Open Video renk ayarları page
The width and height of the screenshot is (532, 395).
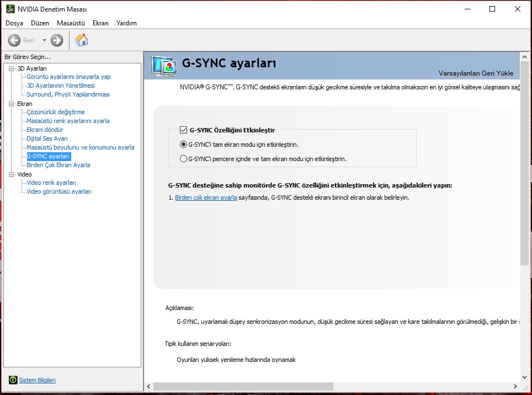pyautogui.click(x=51, y=183)
